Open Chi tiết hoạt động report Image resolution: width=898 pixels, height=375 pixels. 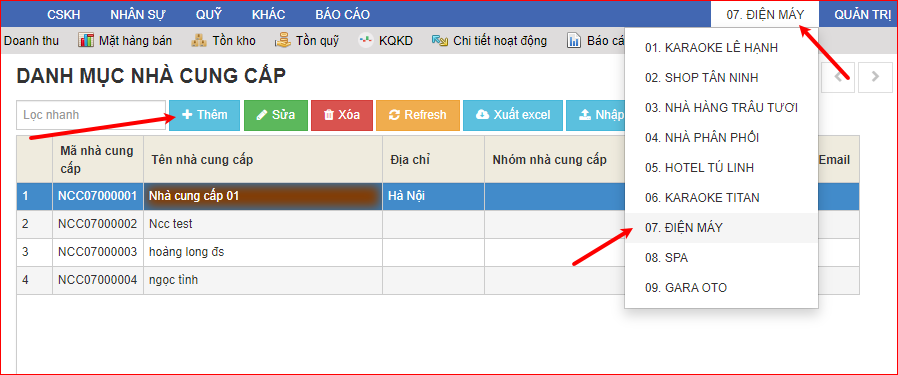coord(500,41)
